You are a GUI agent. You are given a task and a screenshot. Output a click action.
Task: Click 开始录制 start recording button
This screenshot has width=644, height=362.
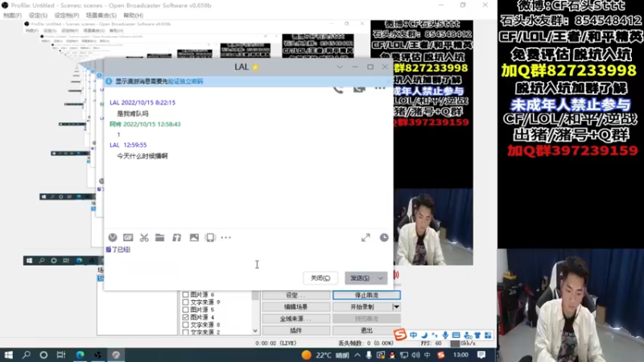(x=362, y=306)
